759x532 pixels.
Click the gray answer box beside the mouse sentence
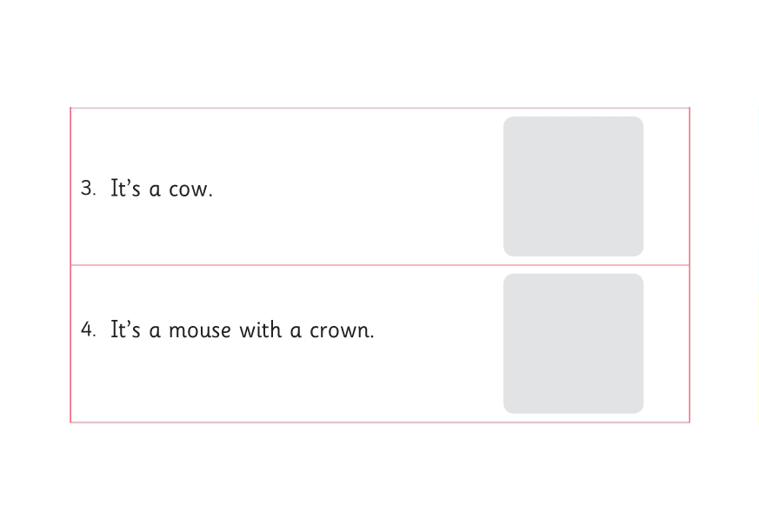point(573,343)
